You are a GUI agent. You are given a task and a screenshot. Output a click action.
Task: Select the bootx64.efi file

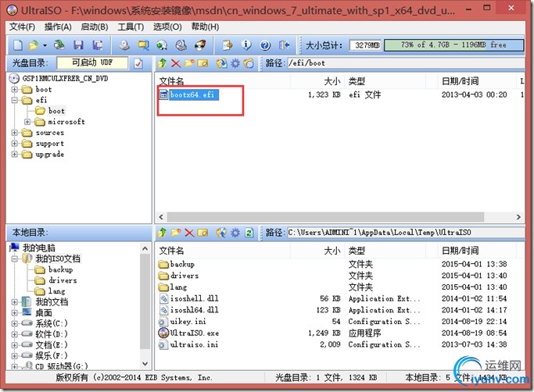pyautogui.click(x=194, y=94)
